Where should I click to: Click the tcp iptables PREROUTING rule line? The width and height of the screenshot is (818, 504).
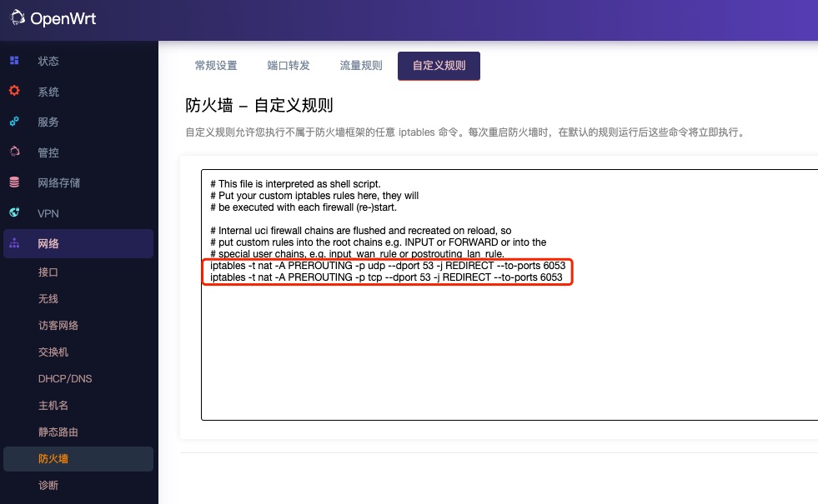[386, 277]
